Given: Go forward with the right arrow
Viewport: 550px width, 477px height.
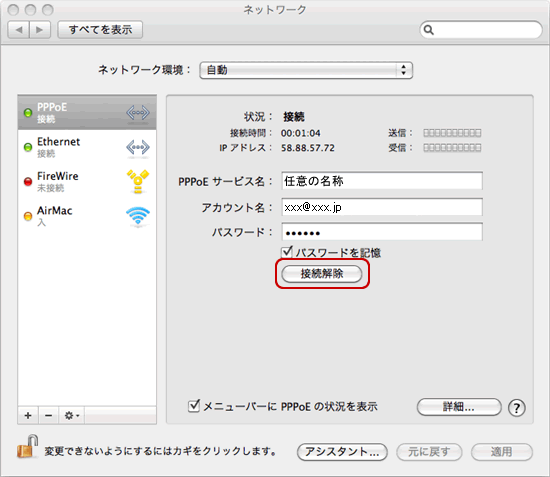Looking at the screenshot, I should click(x=40, y=30).
